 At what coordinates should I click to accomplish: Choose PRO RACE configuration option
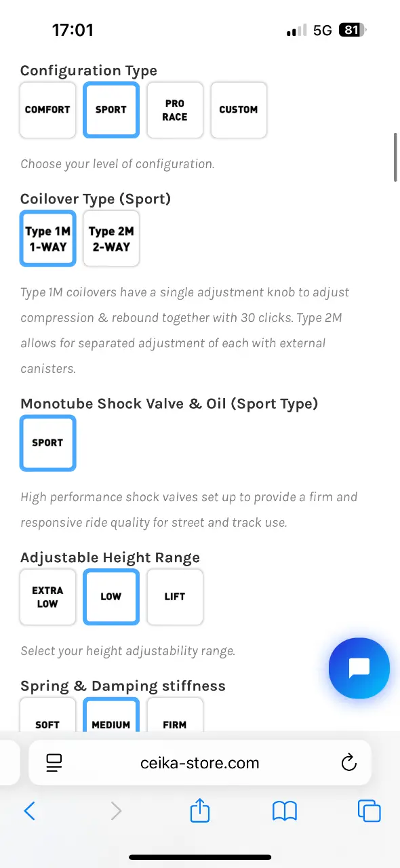[x=175, y=110]
